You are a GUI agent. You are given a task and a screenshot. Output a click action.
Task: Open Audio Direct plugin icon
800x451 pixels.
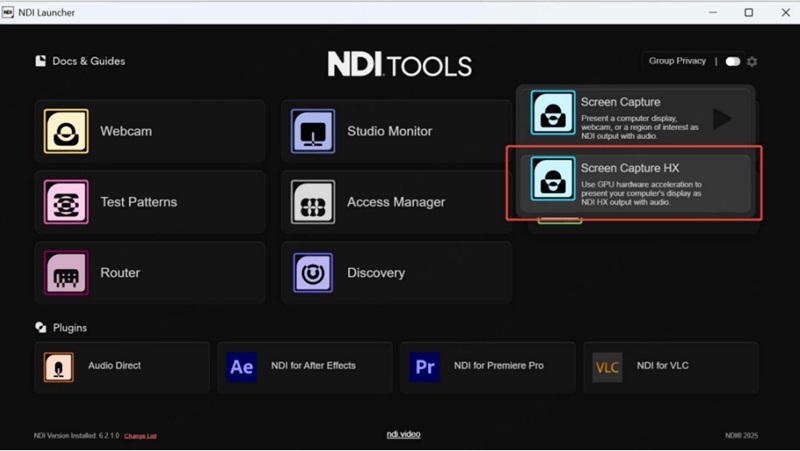(59, 367)
